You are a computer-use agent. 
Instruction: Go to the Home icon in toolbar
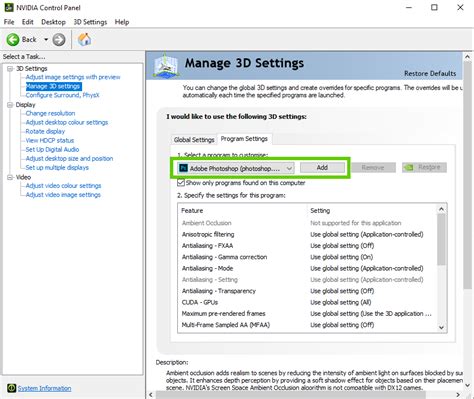pyautogui.click(x=85, y=39)
